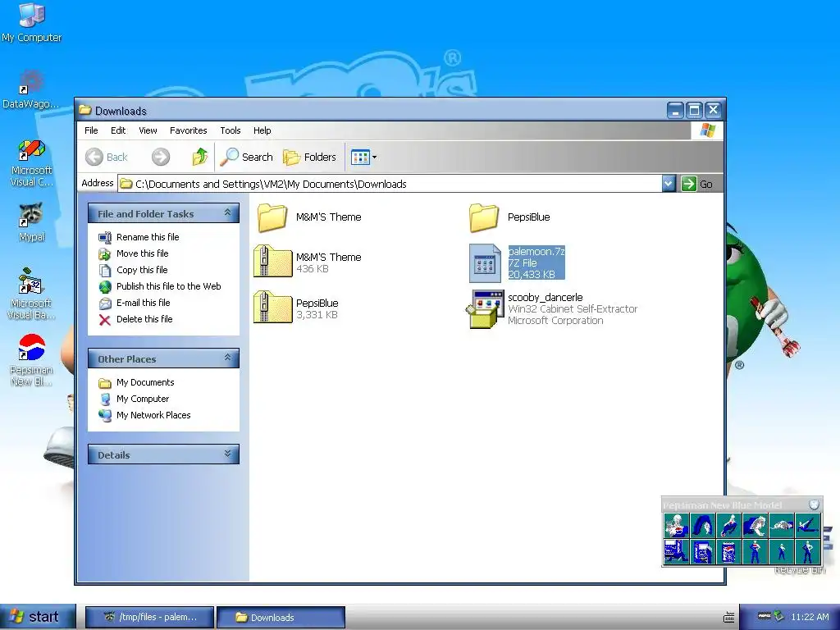Click the network tray icon beside the clock

tap(779, 617)
